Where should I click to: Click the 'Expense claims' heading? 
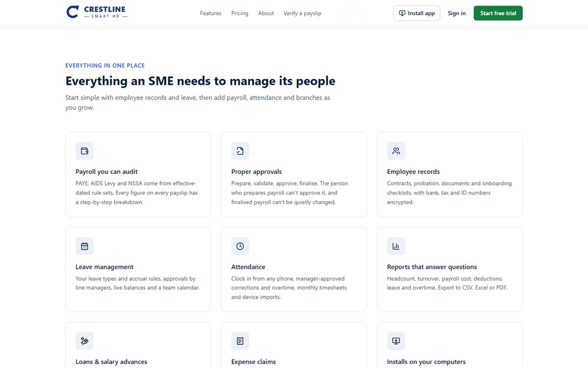tap(253, 362)
